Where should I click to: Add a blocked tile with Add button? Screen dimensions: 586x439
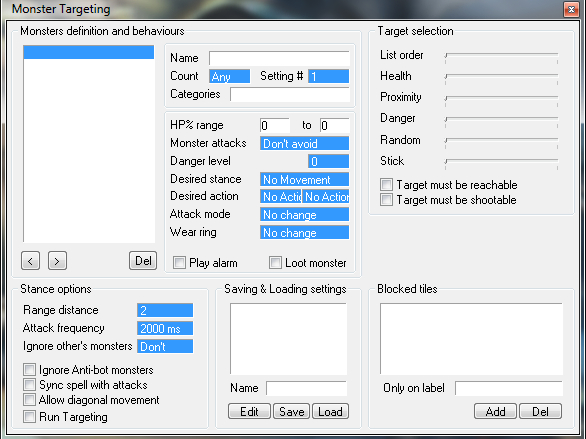point(496,411)
